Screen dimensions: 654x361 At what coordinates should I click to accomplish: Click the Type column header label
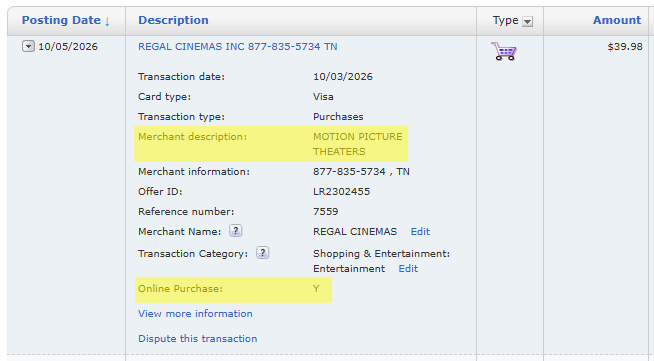click(x=506, y=20)
